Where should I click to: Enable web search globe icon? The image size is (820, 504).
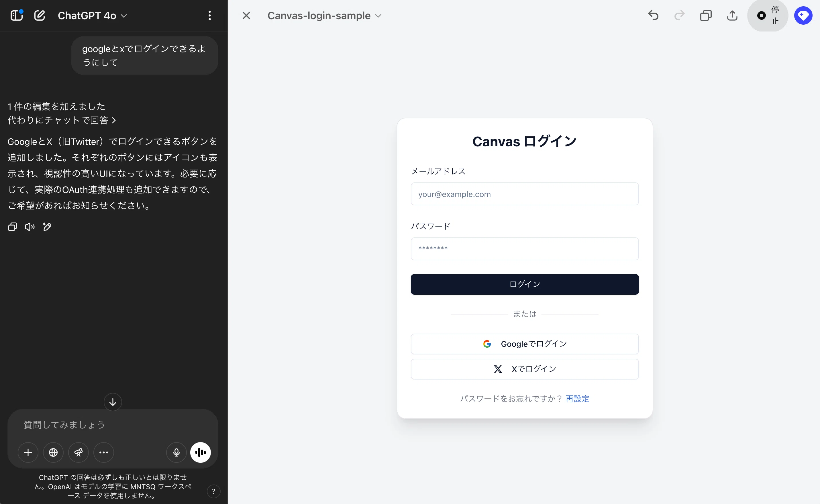(53, 452)
